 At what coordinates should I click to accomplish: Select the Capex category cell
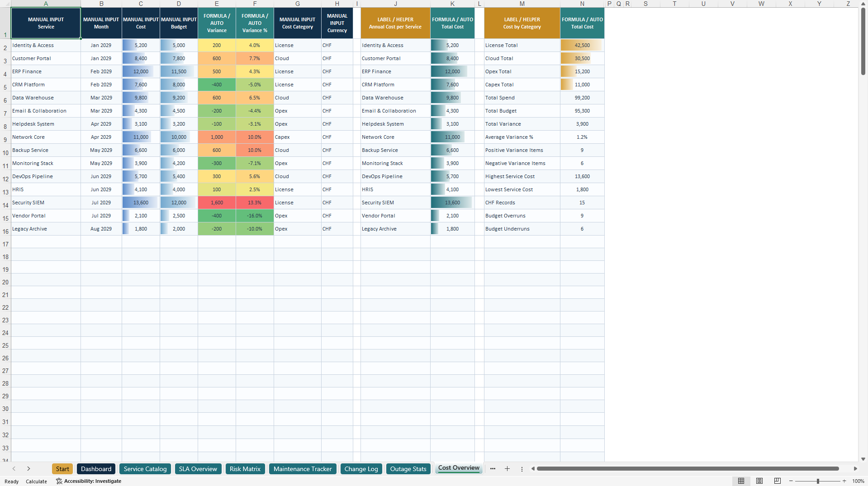coord(298,137)
